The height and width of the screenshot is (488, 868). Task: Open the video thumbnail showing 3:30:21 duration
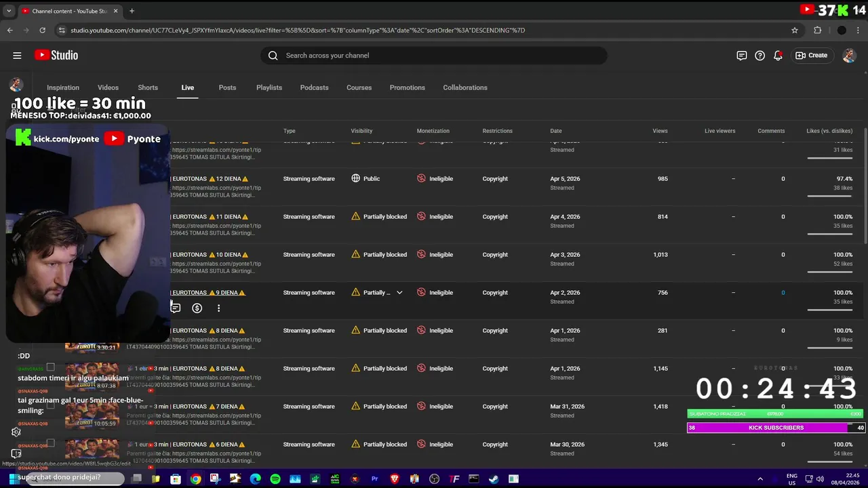92,347
